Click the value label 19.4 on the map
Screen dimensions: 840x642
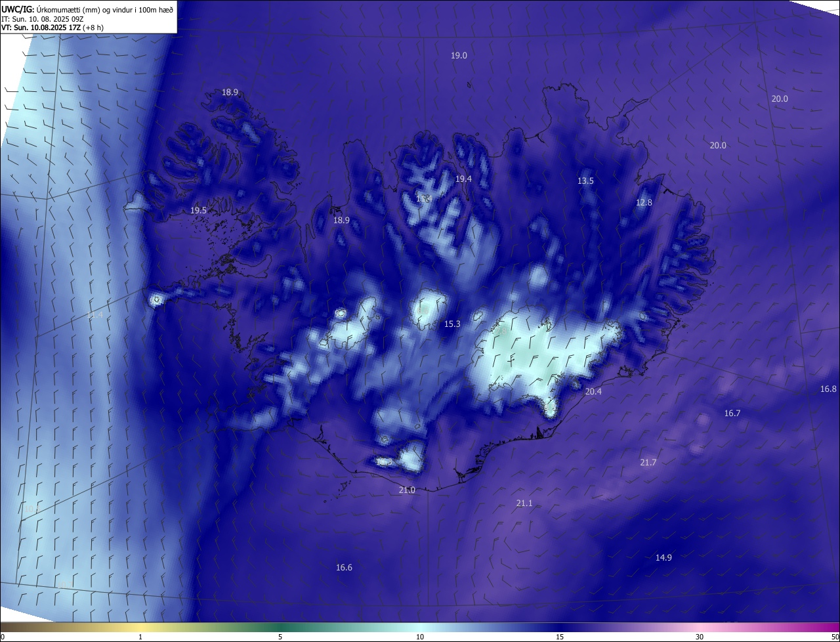tap(463, 179)
